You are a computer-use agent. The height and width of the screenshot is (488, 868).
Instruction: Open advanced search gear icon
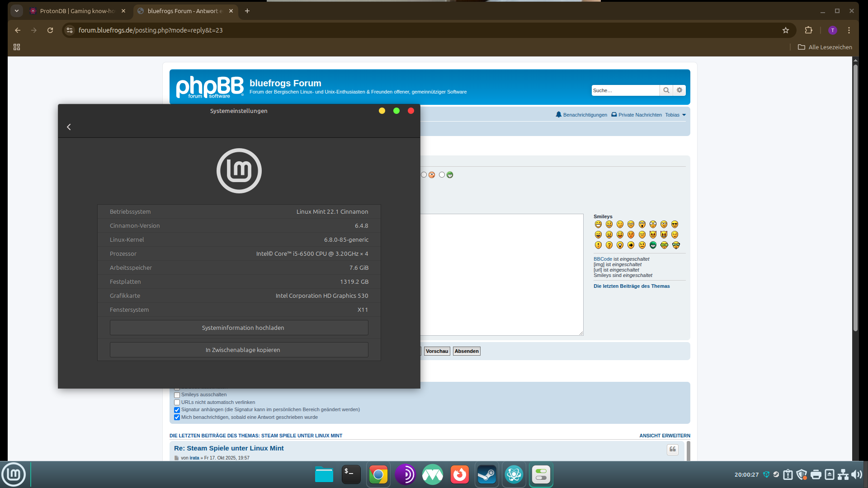679,90
